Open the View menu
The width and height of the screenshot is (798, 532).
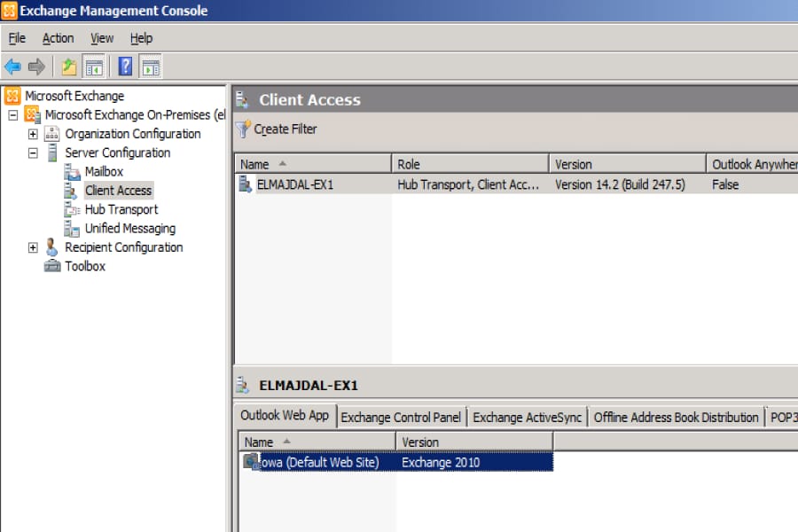pyautogui.click(x=102, y=38)
